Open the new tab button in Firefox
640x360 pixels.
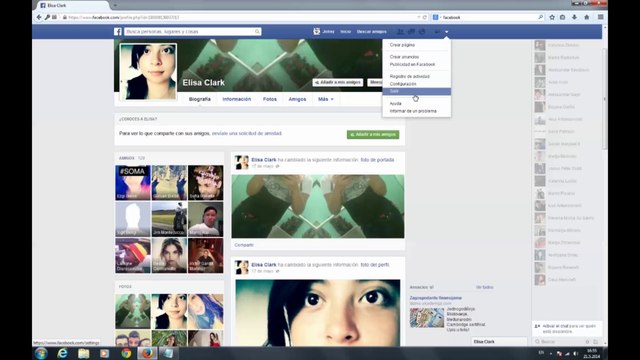[115, 5]
